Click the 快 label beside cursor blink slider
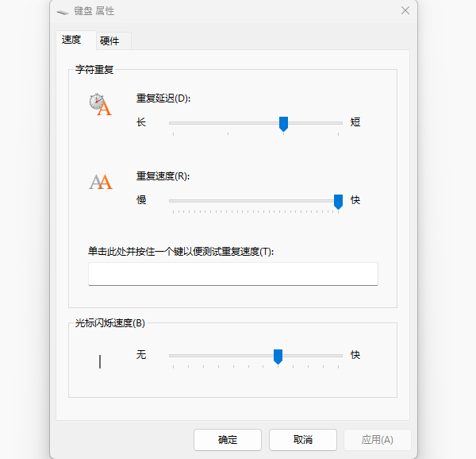 [355, 355]
